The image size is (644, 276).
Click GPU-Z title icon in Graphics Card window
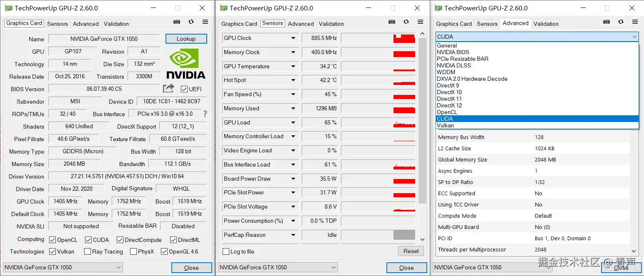point(8,8)
